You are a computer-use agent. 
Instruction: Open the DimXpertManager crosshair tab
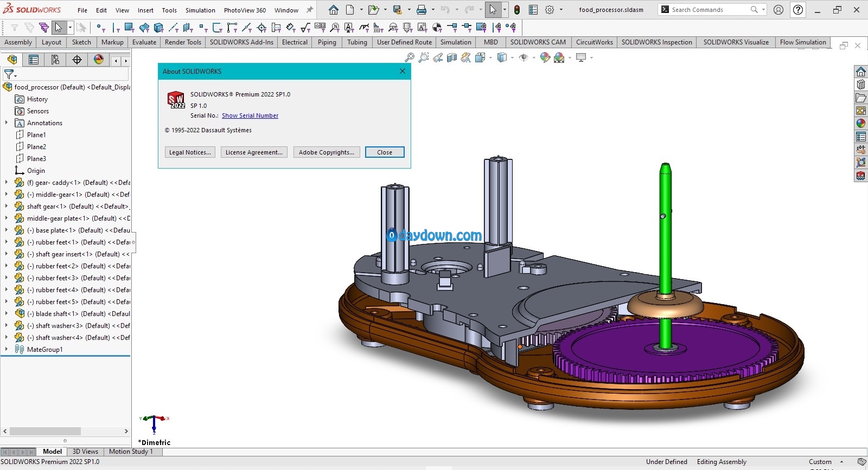pos(77,60)
